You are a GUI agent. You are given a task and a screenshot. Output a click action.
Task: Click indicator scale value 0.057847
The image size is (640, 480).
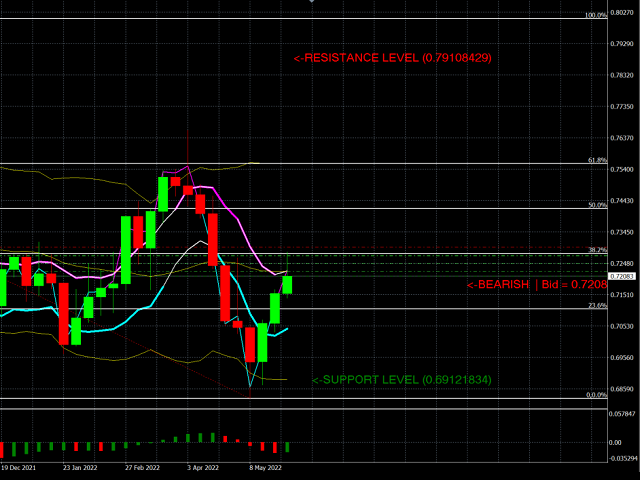point(622,414)
